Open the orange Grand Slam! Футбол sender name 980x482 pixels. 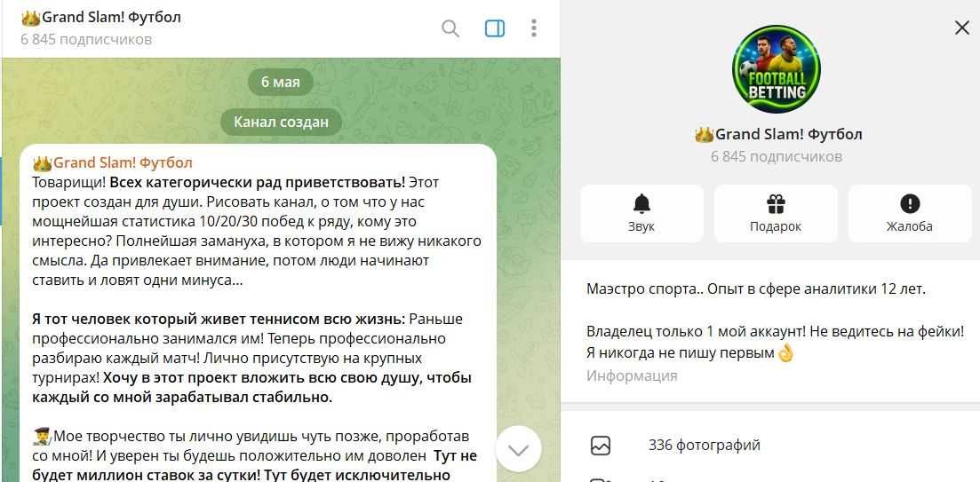(113, 163)
